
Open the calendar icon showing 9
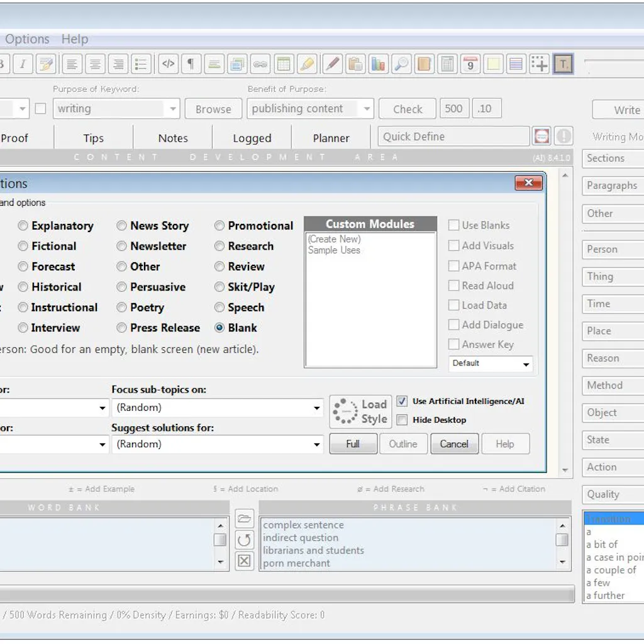(470, 64)
